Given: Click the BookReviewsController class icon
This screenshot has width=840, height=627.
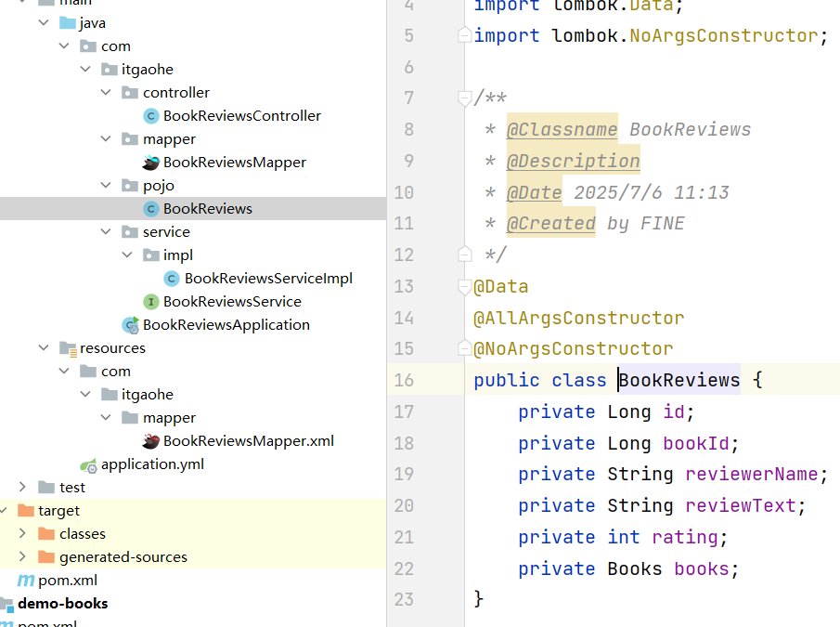Looking at the screenshot, I should (x=151, y=116).
